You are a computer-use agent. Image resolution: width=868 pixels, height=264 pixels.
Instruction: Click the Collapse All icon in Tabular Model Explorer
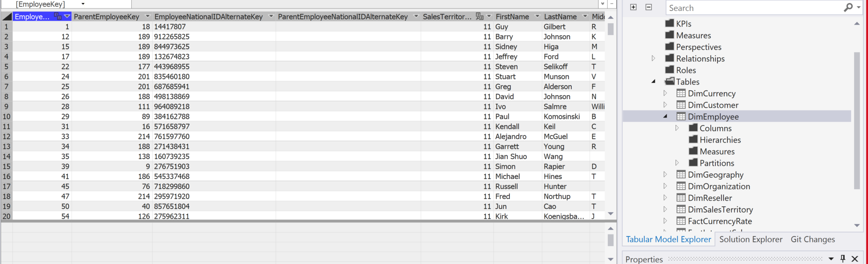click(x=648, y=7)
